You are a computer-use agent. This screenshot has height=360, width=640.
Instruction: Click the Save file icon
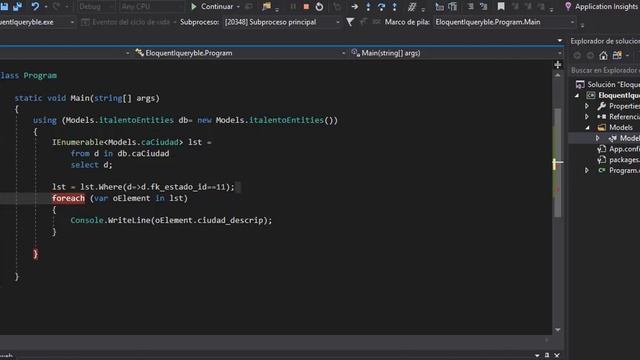[4, 6]
